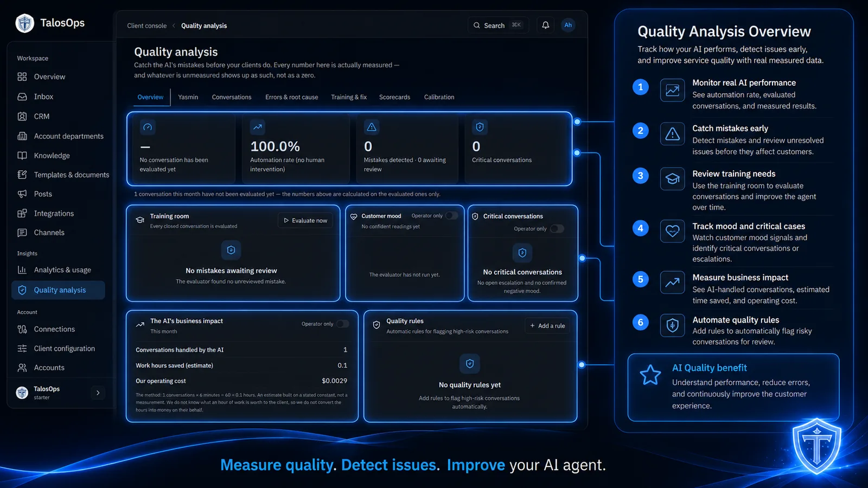868x488 pixels.
Task: Switch to the Errors & root cause tab
Action: coord(292,97)
